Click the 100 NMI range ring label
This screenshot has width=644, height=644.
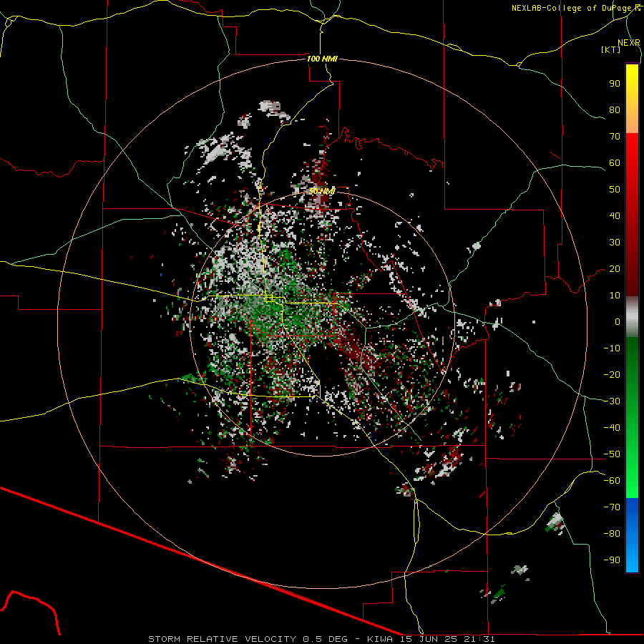coord(322,59)
